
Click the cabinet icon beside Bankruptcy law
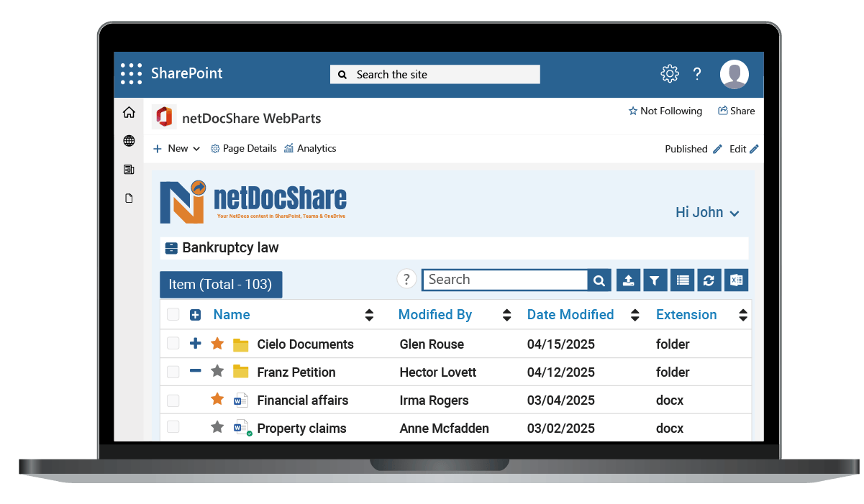click(171, 248)
